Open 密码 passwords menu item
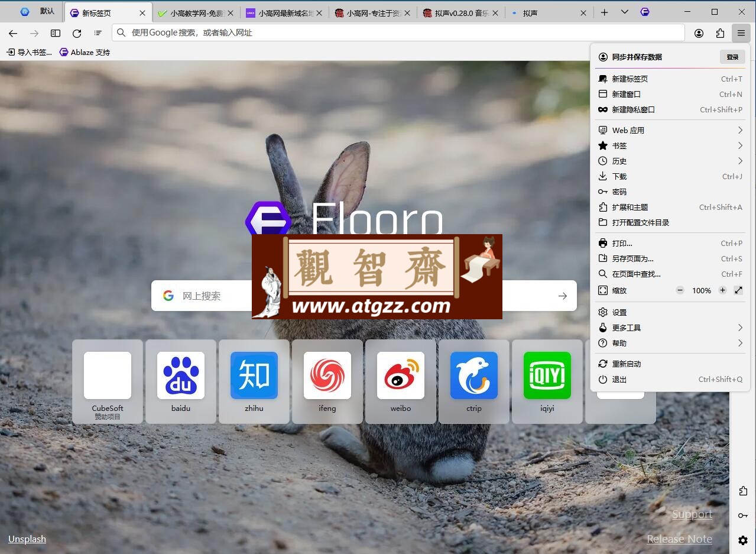 (670, 192)
